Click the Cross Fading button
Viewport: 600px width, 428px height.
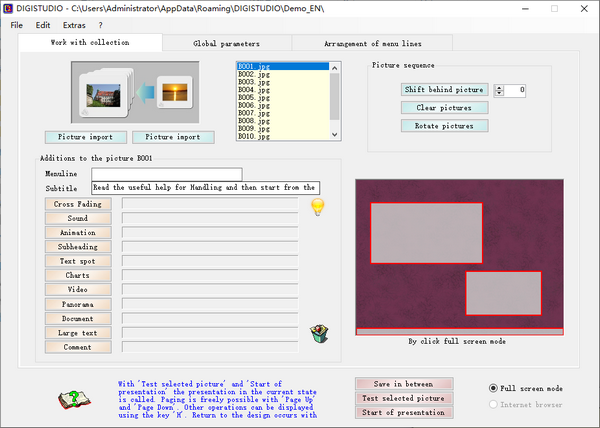78,204
